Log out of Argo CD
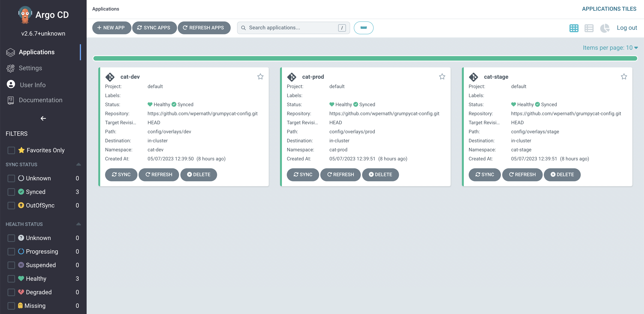 click(x=627, y=28)
